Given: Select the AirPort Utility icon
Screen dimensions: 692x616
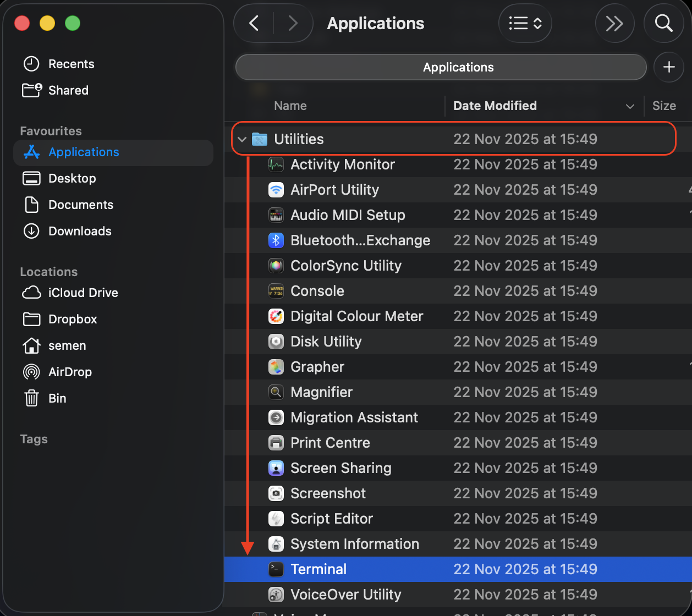Looking at the screenshot, I should [x=276, y=190].
